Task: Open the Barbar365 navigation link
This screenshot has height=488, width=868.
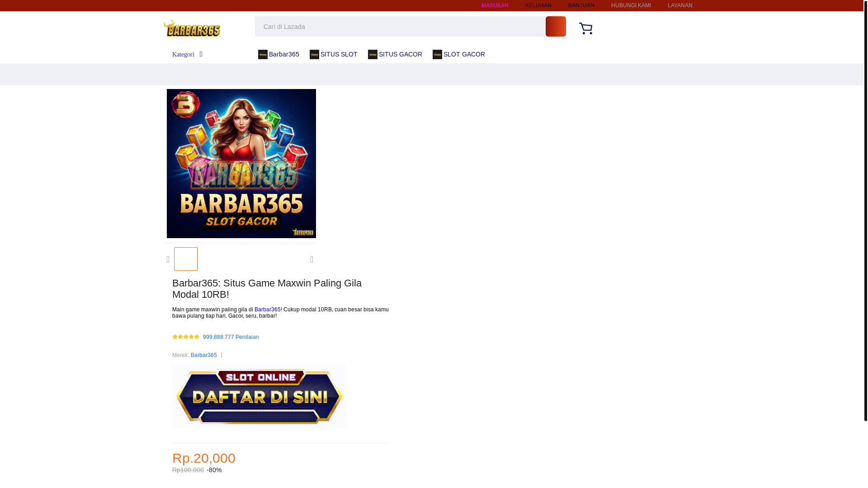Action: pos(278,54)
